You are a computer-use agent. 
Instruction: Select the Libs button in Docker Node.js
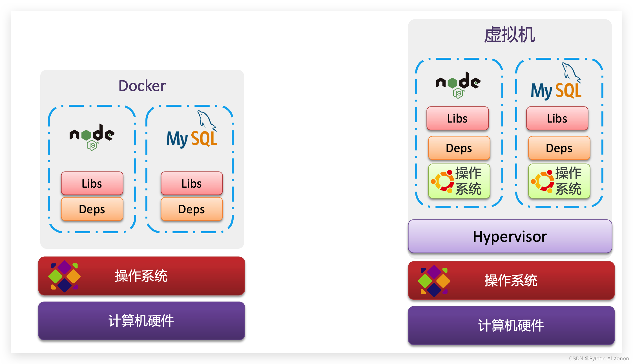91,183
